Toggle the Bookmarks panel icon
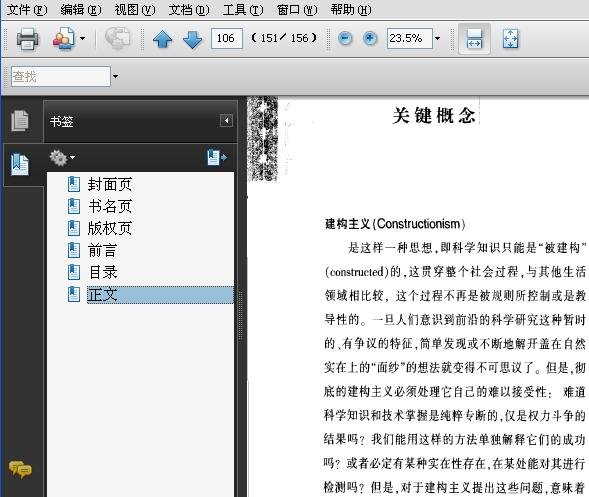589x497 pixels. point(20,164)
